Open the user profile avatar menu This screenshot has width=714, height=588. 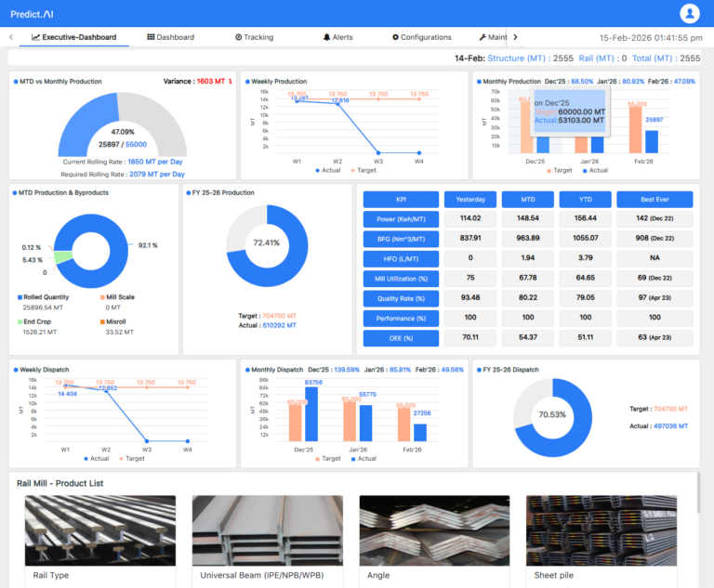[690, 13]
